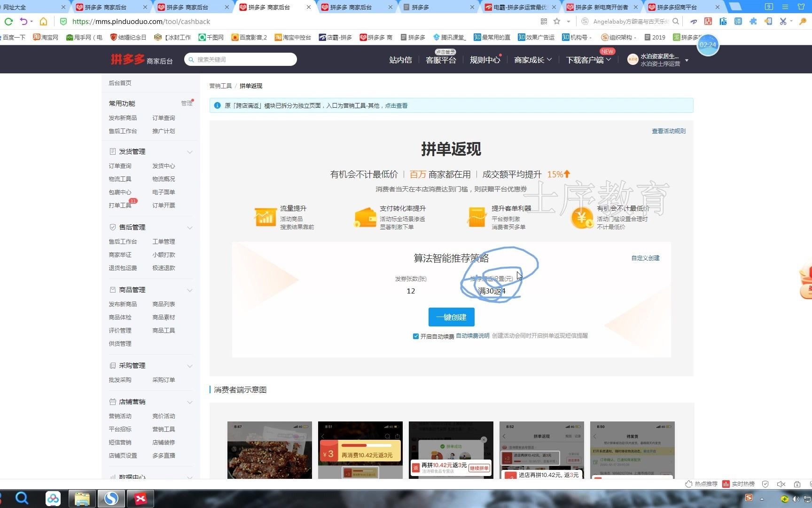Open the 自定义创建 link
Screen dimensions: 812x508
pyautogui.click(x=645, y=258)
